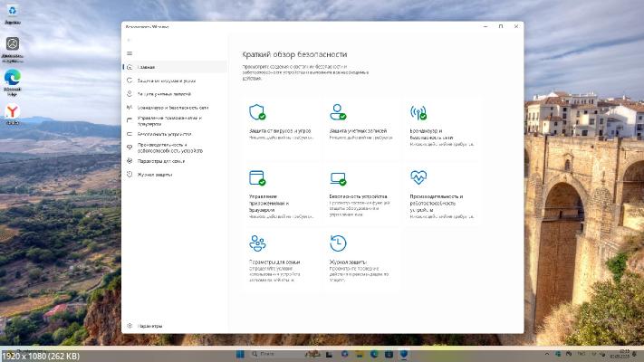The height and width of the screenshot is (362, 644).
Task: Open the account protection tile
Action: click(x=360, y=122)
